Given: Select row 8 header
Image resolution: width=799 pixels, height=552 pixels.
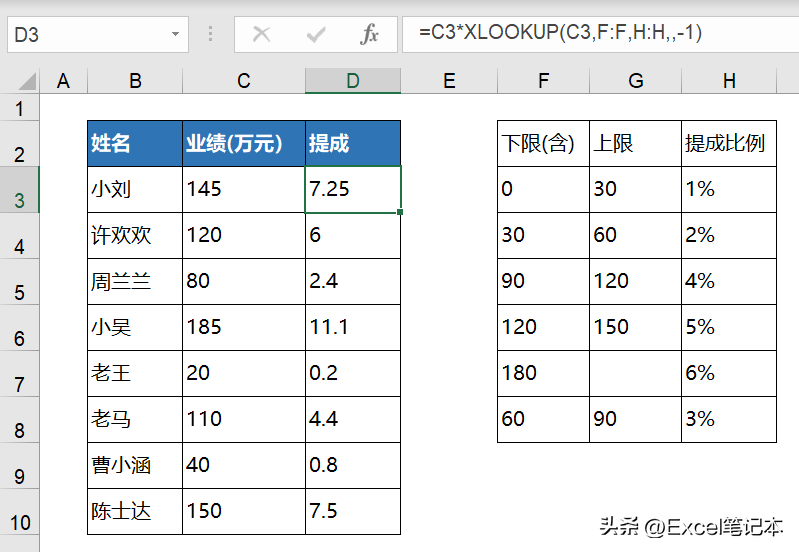Looking at the screenshot, I should 19,420.
